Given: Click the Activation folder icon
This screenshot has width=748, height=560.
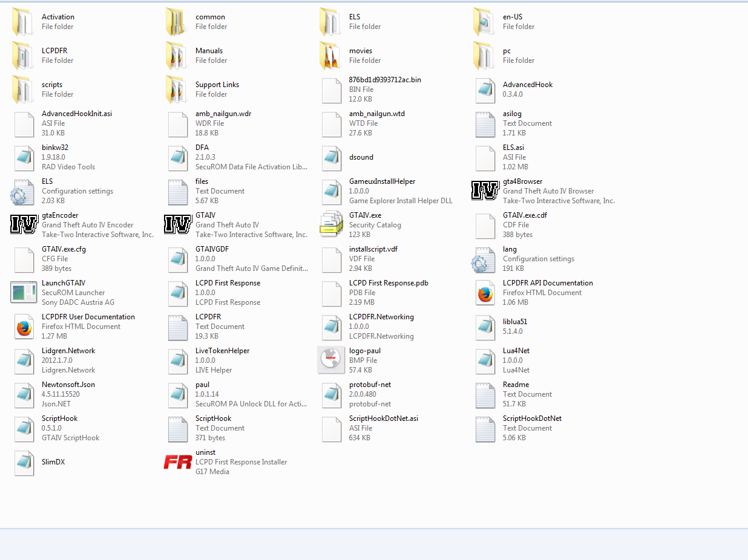Looking at the screenshot, I should pyautogui.click(x=23, y=22).
